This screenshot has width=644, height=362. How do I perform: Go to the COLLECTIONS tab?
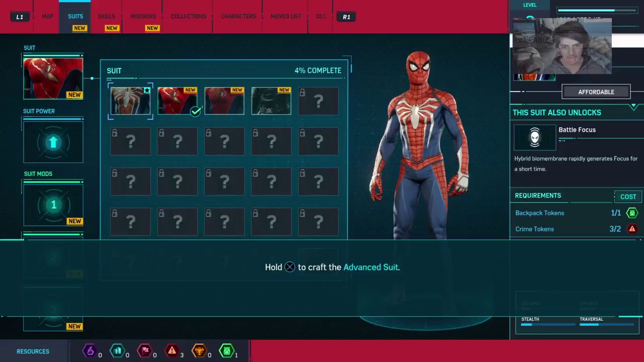tap(188, 17)
